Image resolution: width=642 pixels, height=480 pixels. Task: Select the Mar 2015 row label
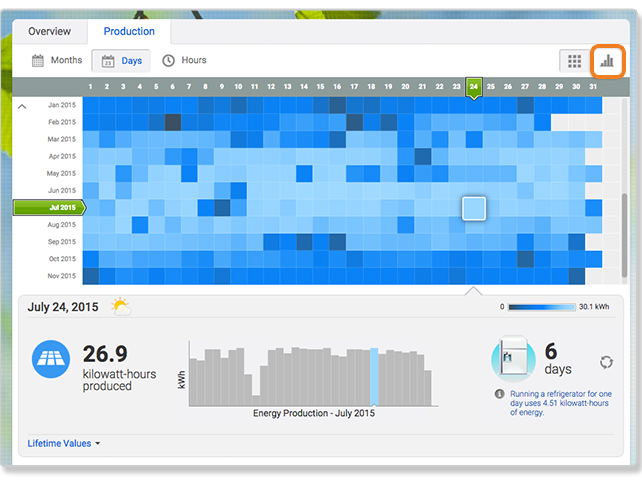(62, 139)
